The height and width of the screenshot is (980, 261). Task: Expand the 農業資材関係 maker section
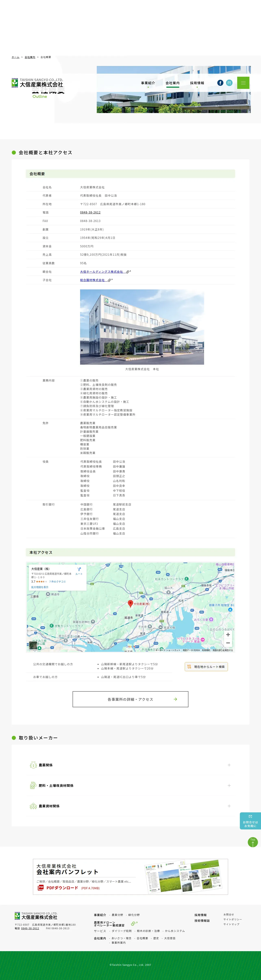130,806
